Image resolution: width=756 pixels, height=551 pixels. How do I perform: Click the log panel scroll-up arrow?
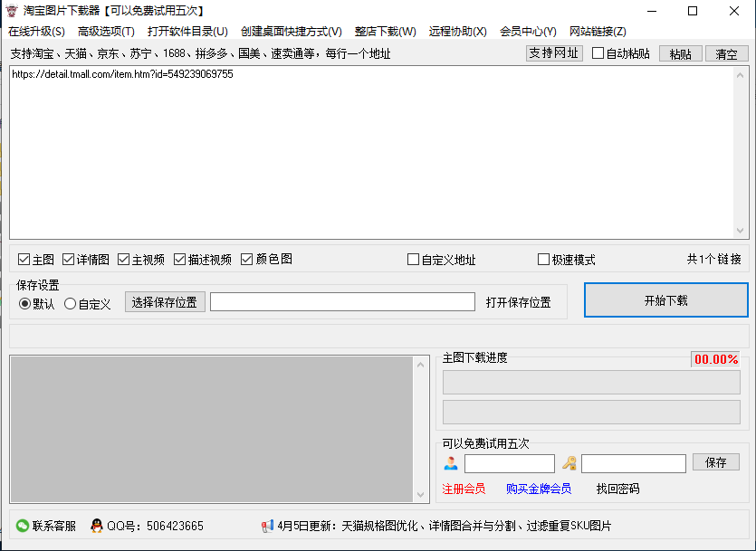[420, 365]
